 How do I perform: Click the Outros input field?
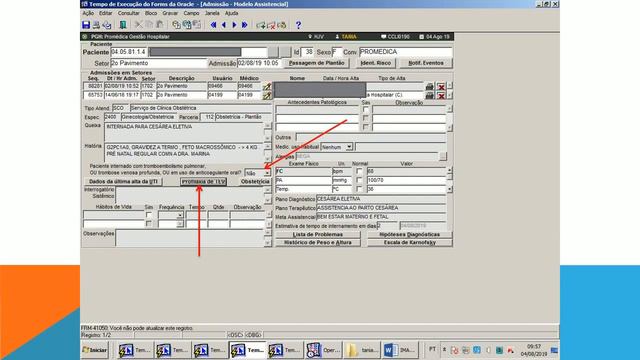point(371,138)
